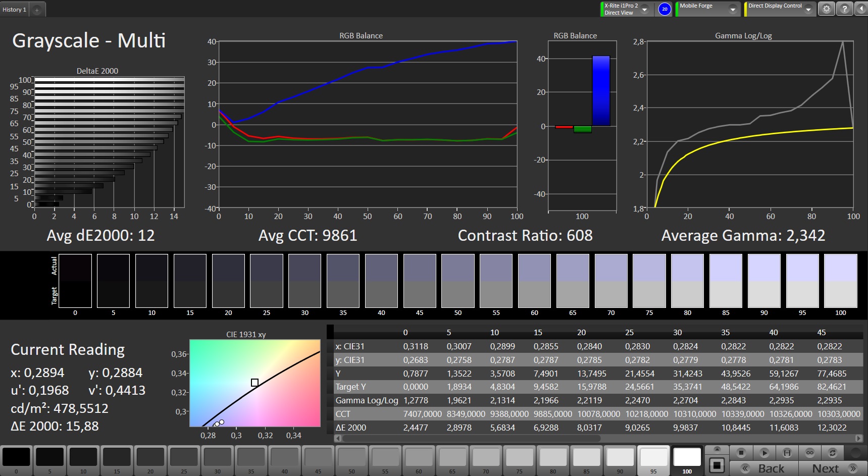Add a new history tab with plus
The height and width of the screenshot is (476, 868).
click(37, 10)
